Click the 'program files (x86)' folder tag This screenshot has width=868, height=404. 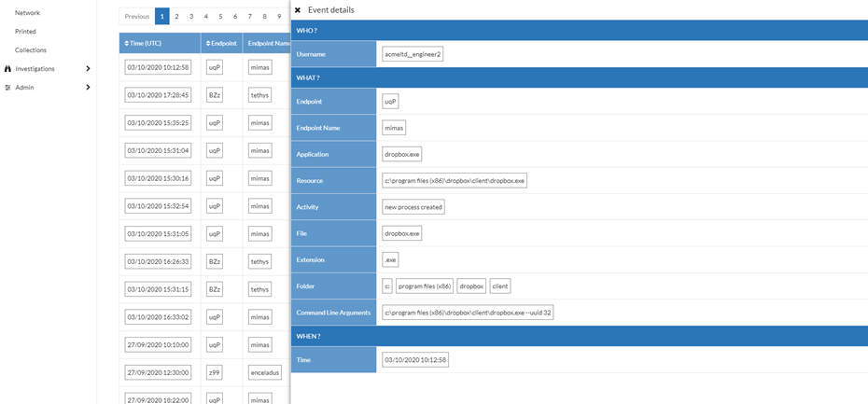tap(425, 286)
